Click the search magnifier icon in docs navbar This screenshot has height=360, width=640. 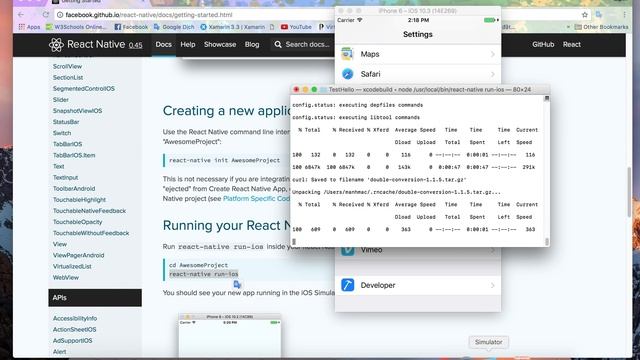tap(278, 44)
